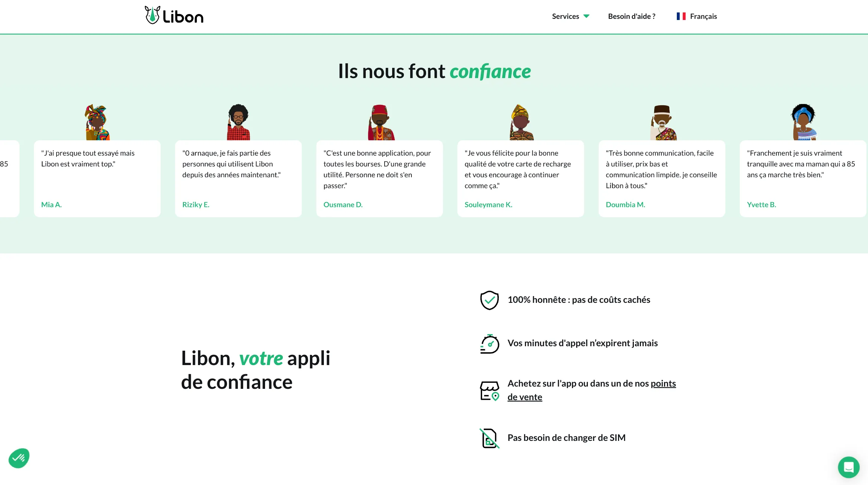
Task: Click Souleymane K. avatar illustration
Action: tap(521, 122)
